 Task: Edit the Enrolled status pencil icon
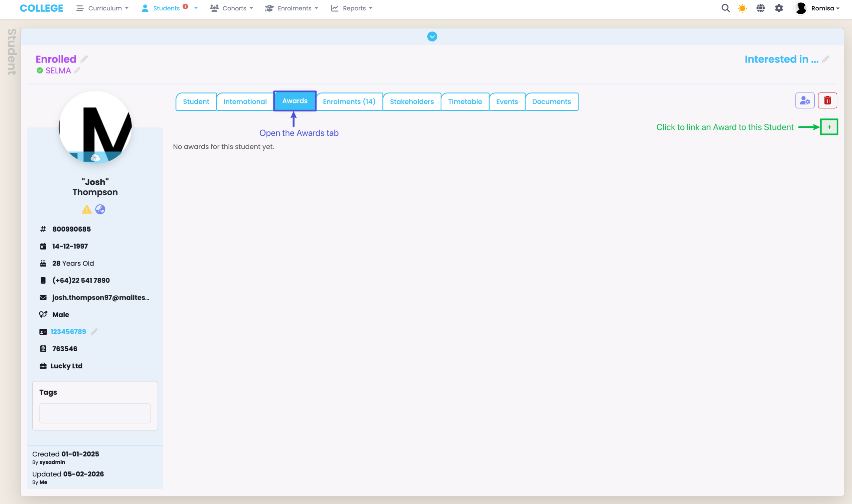84,59
